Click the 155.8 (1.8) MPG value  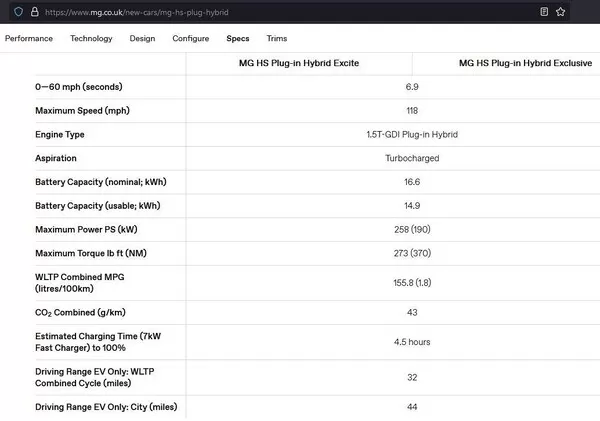pos(412,282)
